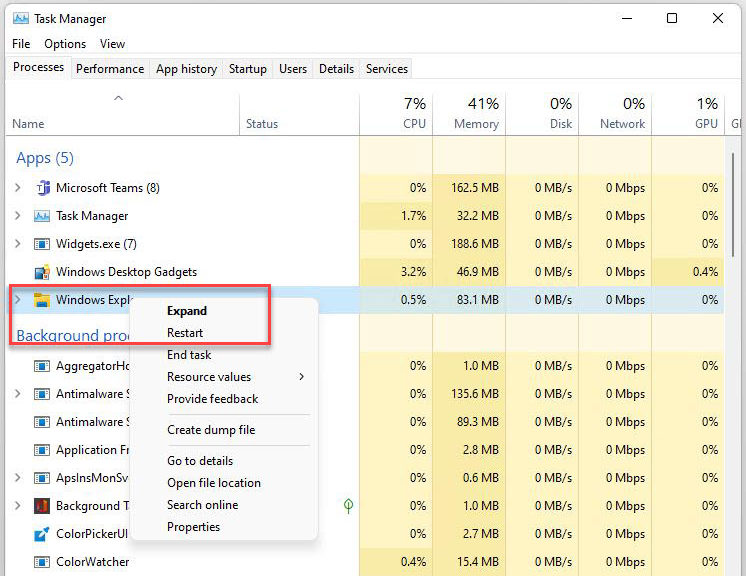This screenshot has width=746, height=576.
Task: Click the ApsInsMonSvc process icon
Action: (x=42, y=478)
